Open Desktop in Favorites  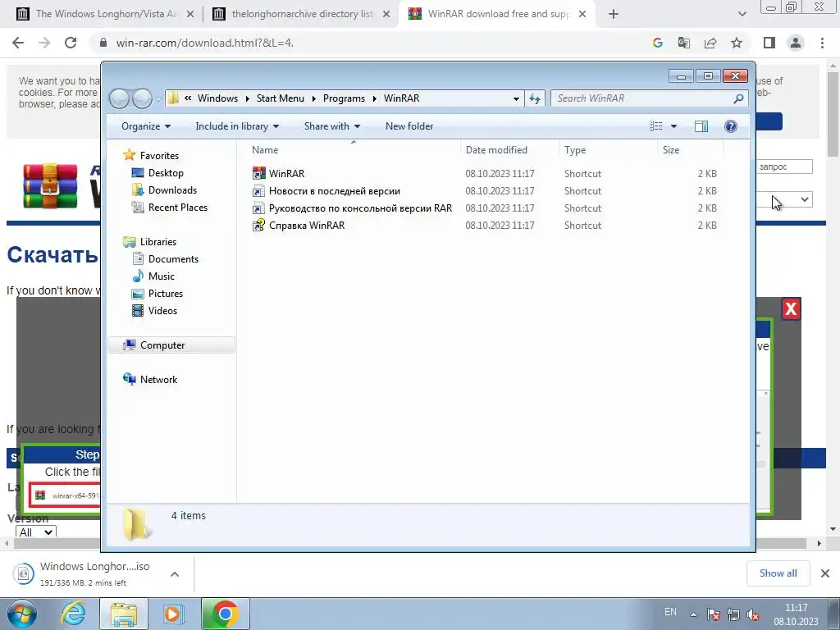point(166,172)
